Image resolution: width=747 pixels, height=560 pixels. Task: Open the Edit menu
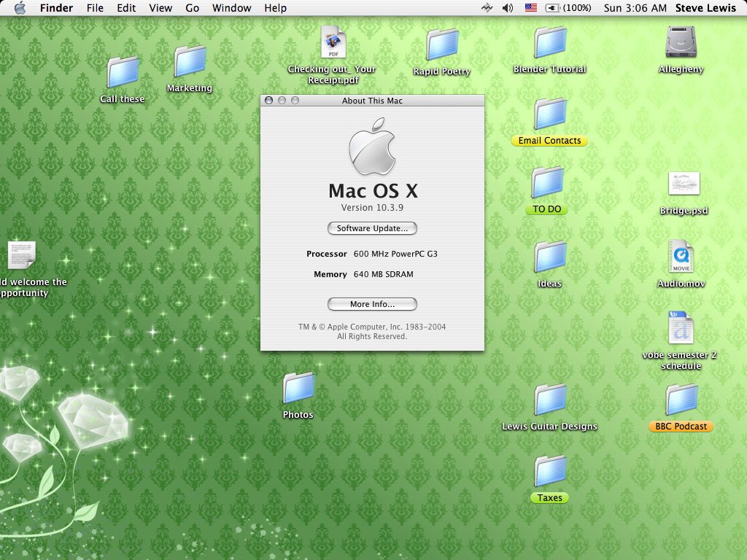[x=126, y=7]
